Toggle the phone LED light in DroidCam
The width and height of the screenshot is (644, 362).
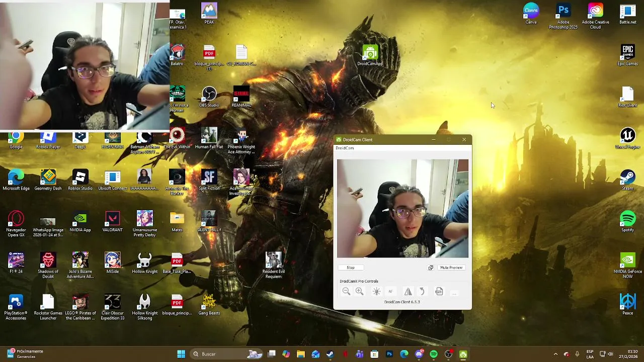tap(376, 292)
